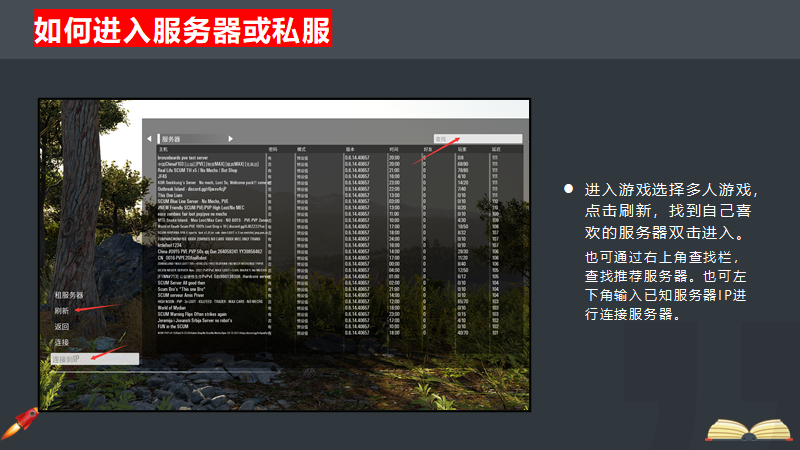The image size is (800, 450).
Task: Select 'Jeremija i Jovanoti Srbija Server' row
Action: click(339, 320)
